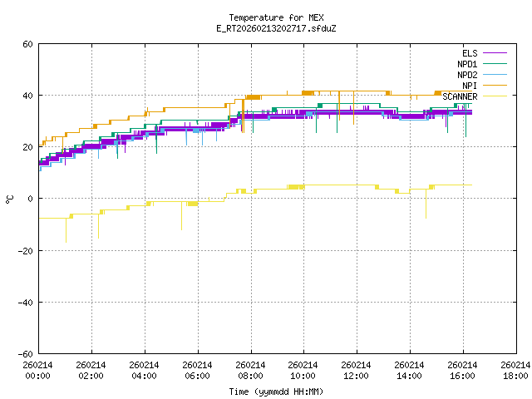Click the 60 y-axis tick label
The image size is (532, 399).
click(27, 44)
